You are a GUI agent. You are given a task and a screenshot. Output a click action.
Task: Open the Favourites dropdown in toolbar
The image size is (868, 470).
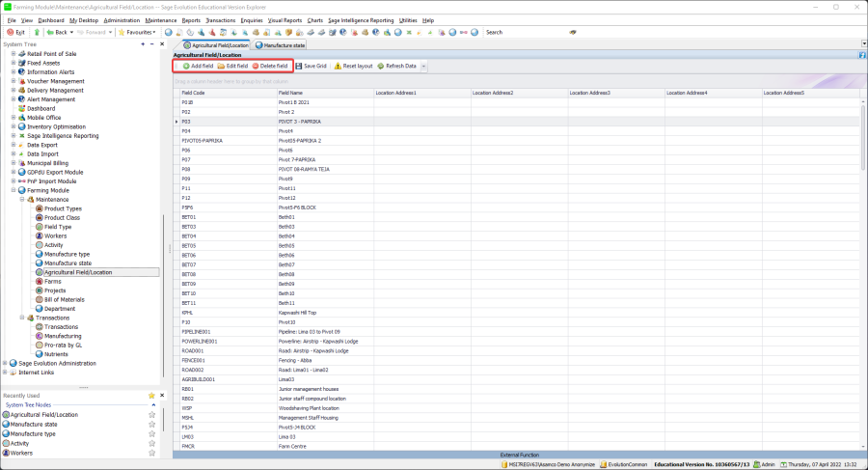point(141,32)
